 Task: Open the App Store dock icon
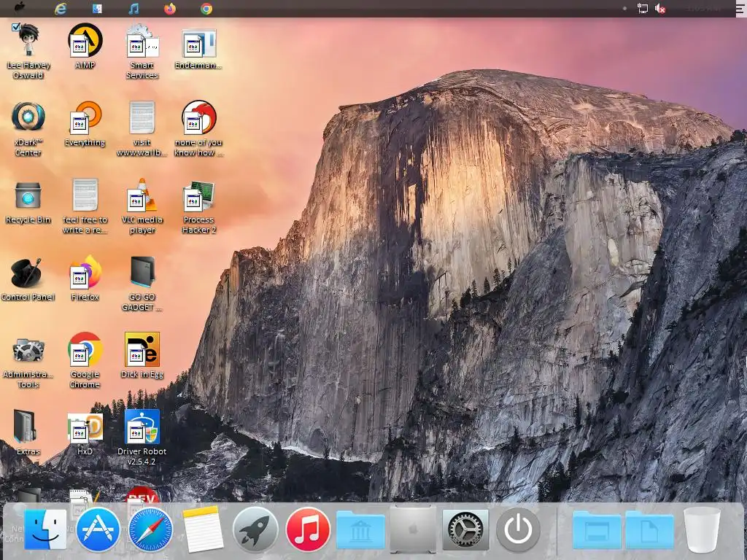(x=98, y=529)
